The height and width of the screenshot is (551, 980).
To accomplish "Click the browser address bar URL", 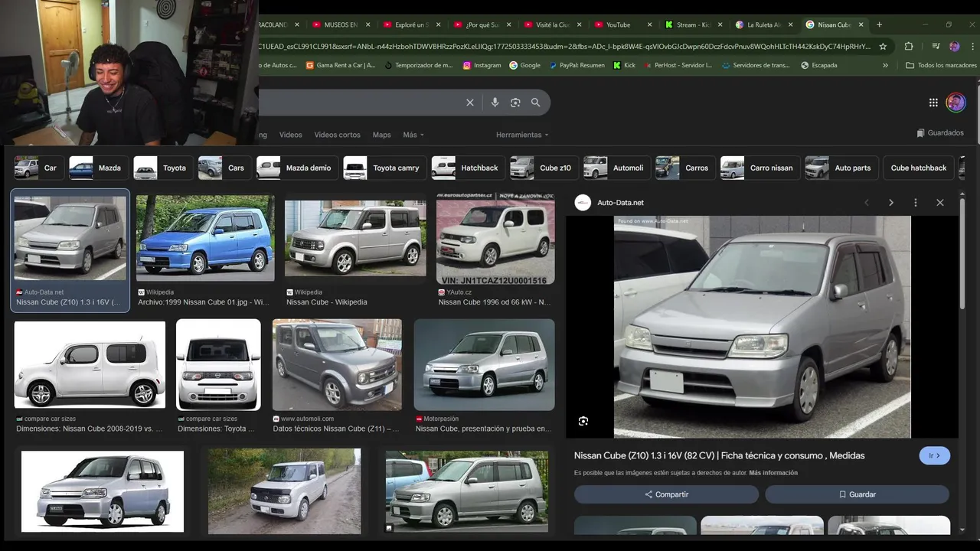I will (x=565, y=46).
